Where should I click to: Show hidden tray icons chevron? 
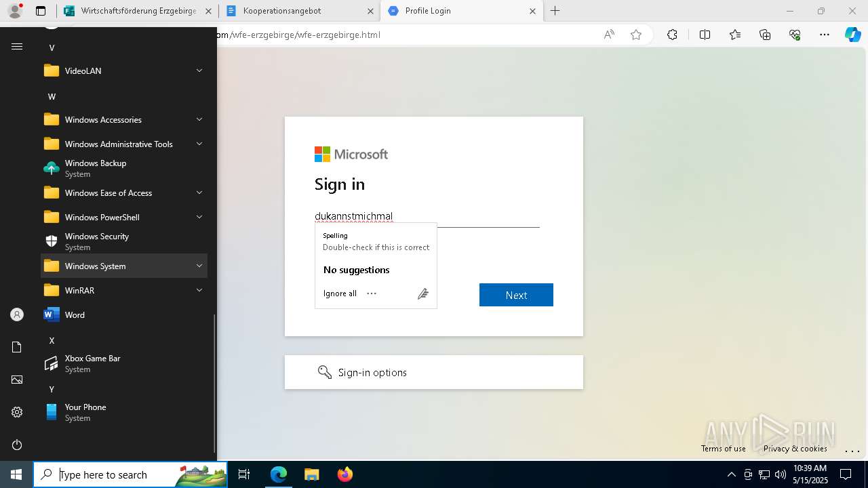click(731, 474)
